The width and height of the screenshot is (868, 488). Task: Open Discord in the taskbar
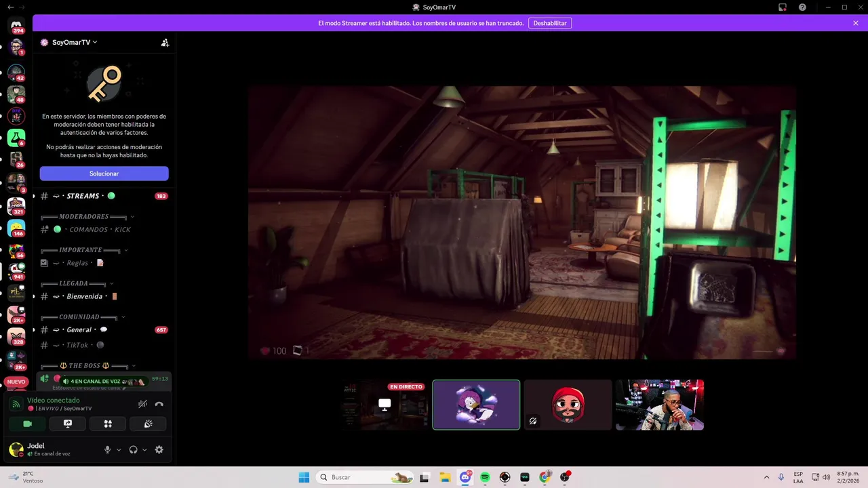[465, 477]
